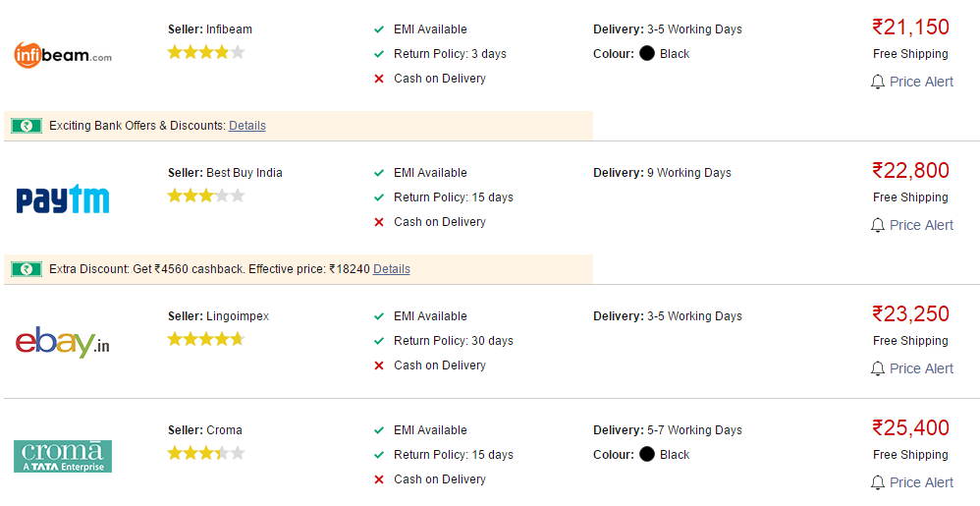Click the Infibeam.com store logo

pyautogui.click(x=63, y=55)
